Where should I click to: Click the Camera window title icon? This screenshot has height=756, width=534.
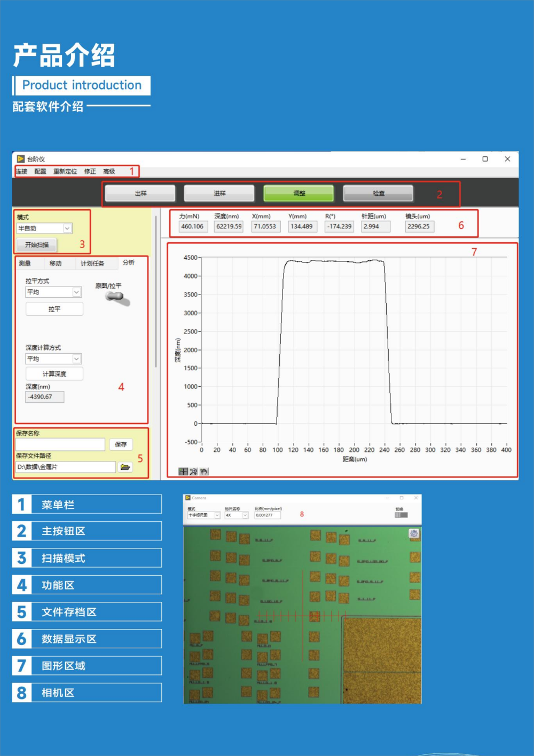187,498
